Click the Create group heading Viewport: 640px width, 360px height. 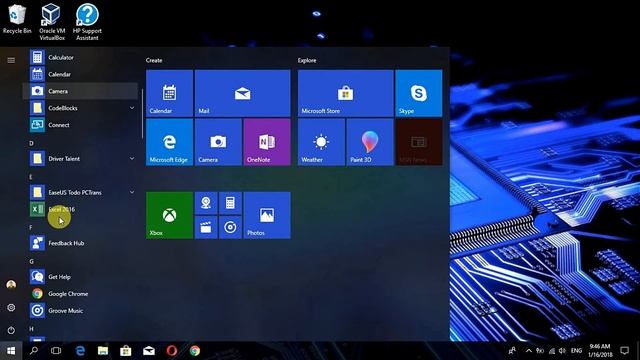154,60
